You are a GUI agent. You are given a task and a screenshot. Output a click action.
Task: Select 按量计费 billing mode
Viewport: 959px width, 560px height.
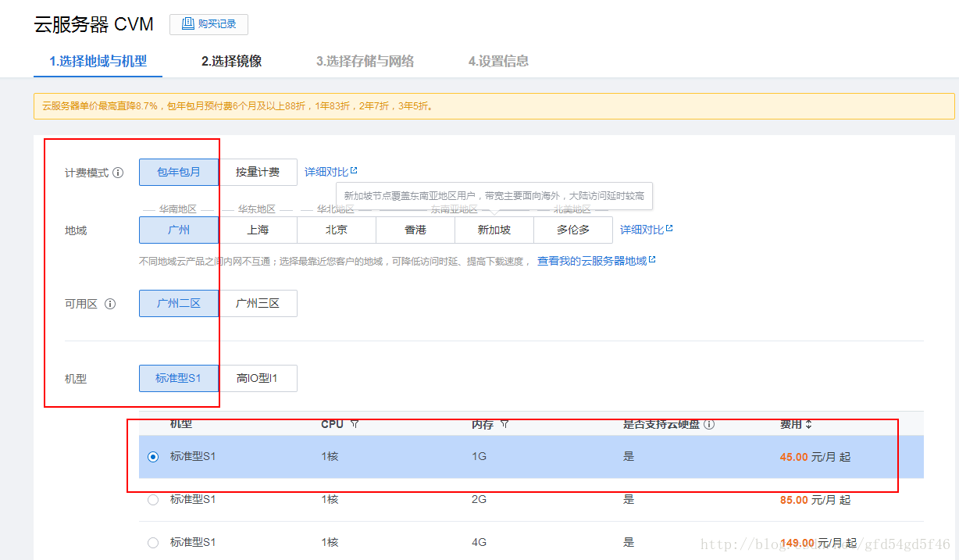pos(258,172)
